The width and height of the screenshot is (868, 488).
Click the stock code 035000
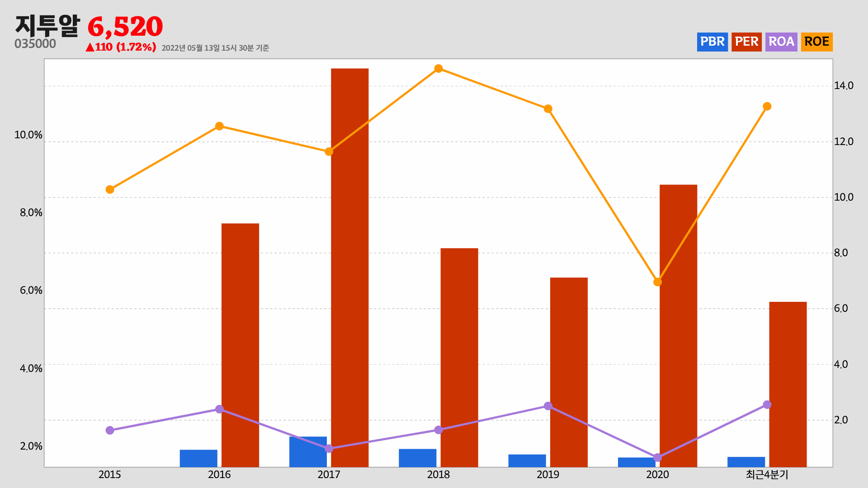[x=35, y=44]
